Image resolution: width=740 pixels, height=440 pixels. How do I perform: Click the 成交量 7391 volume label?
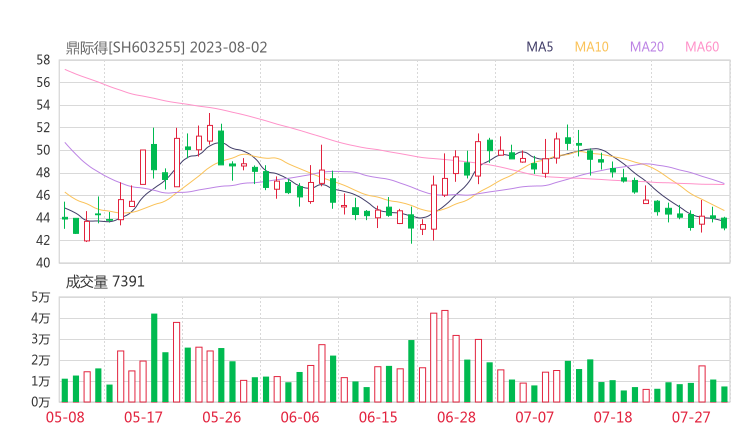tap(105, 282)
